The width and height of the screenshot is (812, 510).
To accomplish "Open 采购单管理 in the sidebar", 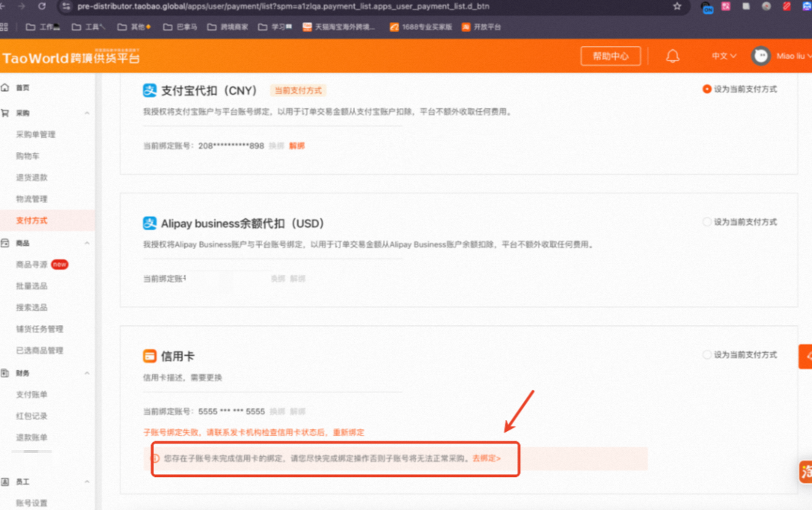I will pyautogui.click(x=36, y=134).
